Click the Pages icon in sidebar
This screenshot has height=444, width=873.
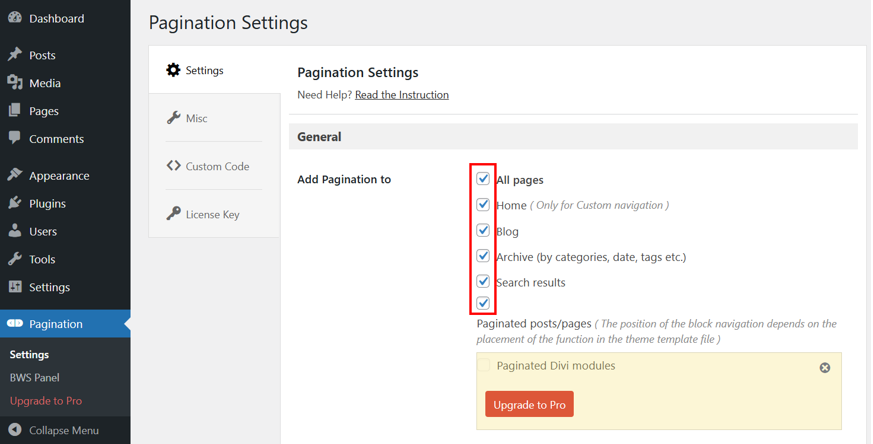15,110
